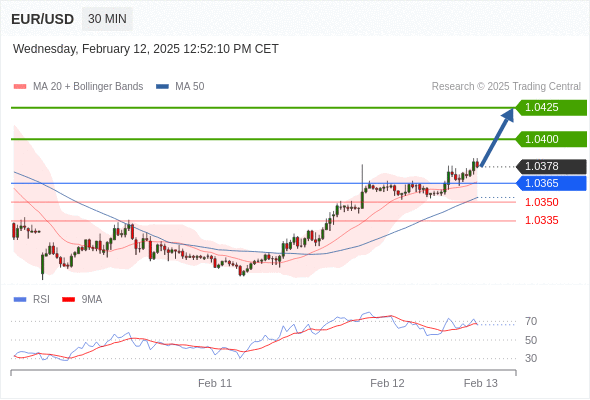Select the green 1.0400 resistance tag
This screenshot has height=400, width=590.
(551, 139)
